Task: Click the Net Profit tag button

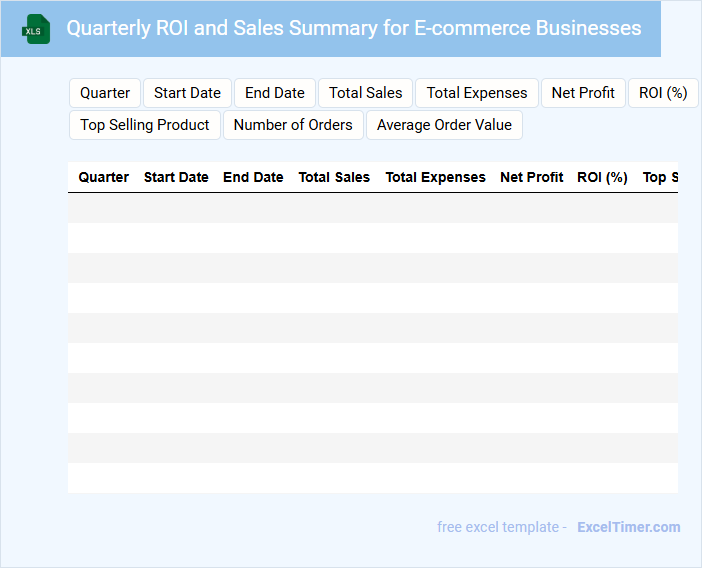Action: point(583,93)
